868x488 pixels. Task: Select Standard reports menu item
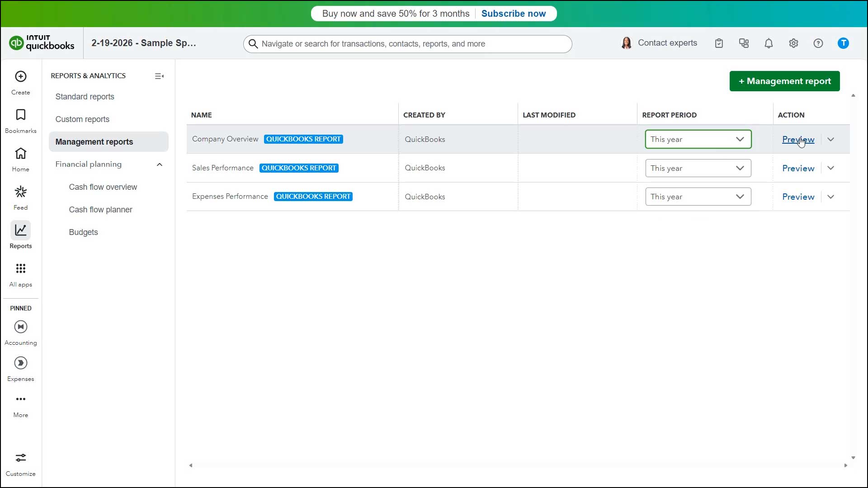(85, 97)
